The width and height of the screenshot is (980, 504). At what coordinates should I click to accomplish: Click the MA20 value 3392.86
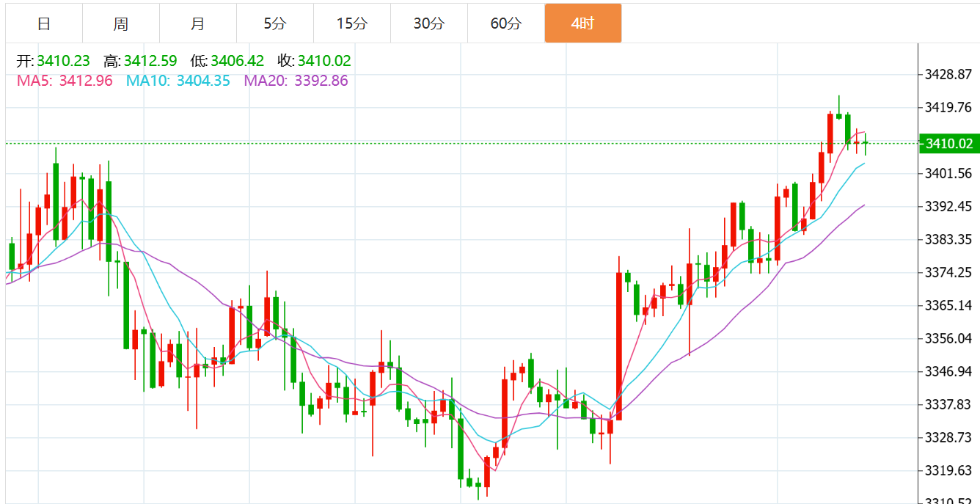(321, 81)
